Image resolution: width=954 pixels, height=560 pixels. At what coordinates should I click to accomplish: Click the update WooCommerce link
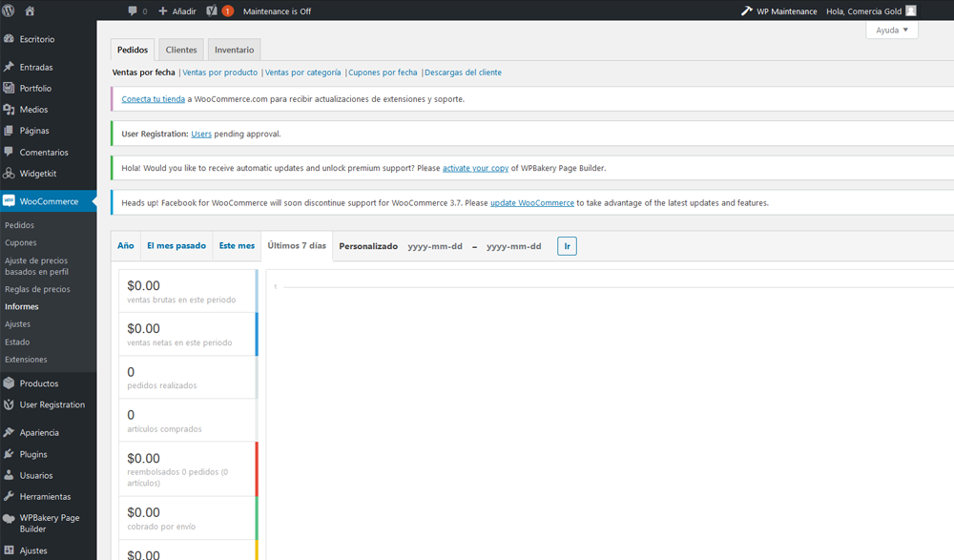tap(532, 203)
